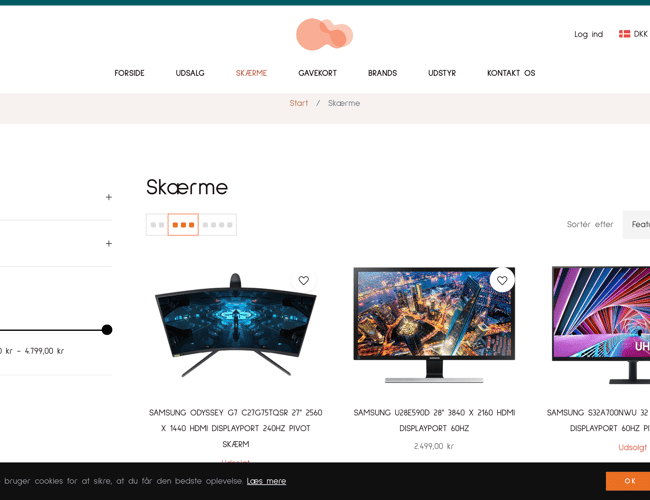Open the Udsalg menu item
The image size is (650, 500).
[x=190, y=73]
